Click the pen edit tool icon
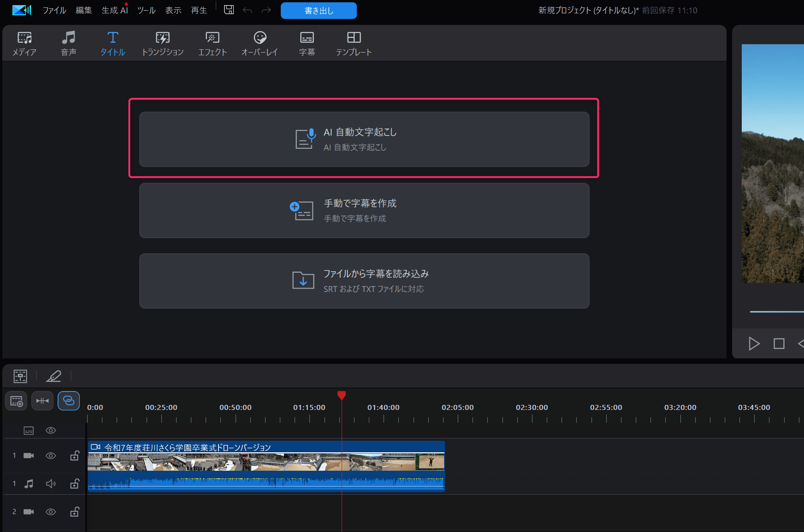Image resolution: width=804 pixels, height=532 pixels. click(53, 376)
